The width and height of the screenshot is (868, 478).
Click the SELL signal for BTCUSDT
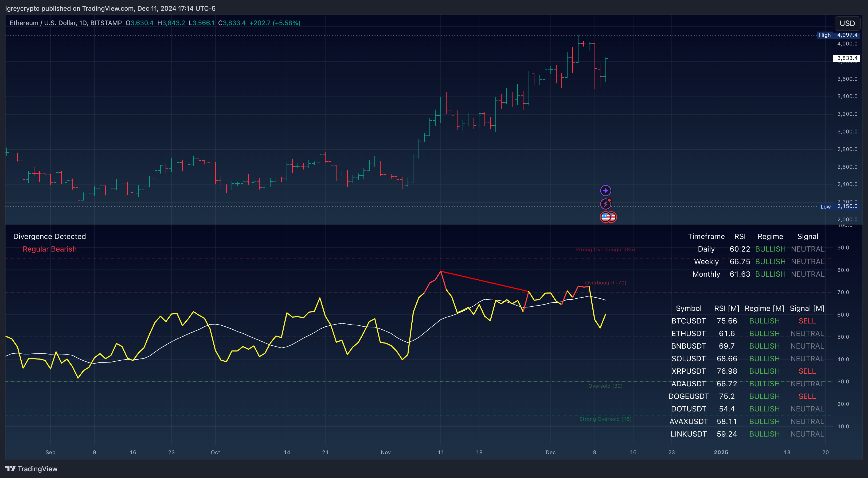[x=807, y=321]
